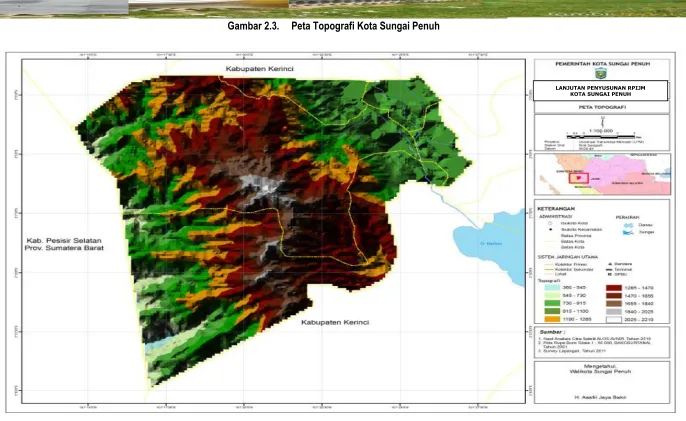Image resolution: width=686 pixels, height=421 pixels.
Task: Select the 1285 - 1470 dark red swatch
Action: [614, 288]
